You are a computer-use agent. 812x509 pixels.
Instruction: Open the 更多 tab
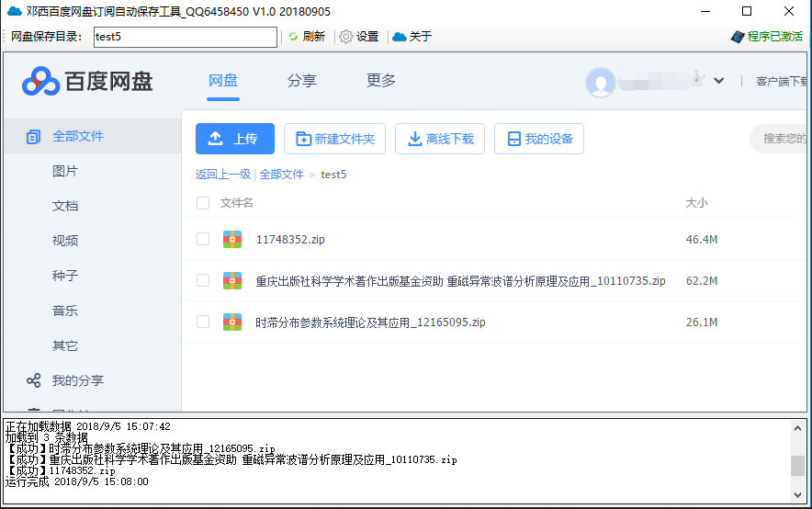(x=381, y=81)
